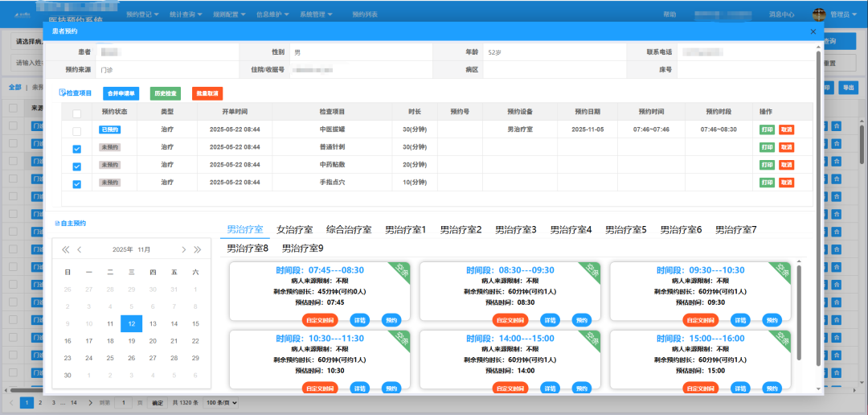Click previous month arrow in calendar
868x415 pixels.
pos(79,250)
